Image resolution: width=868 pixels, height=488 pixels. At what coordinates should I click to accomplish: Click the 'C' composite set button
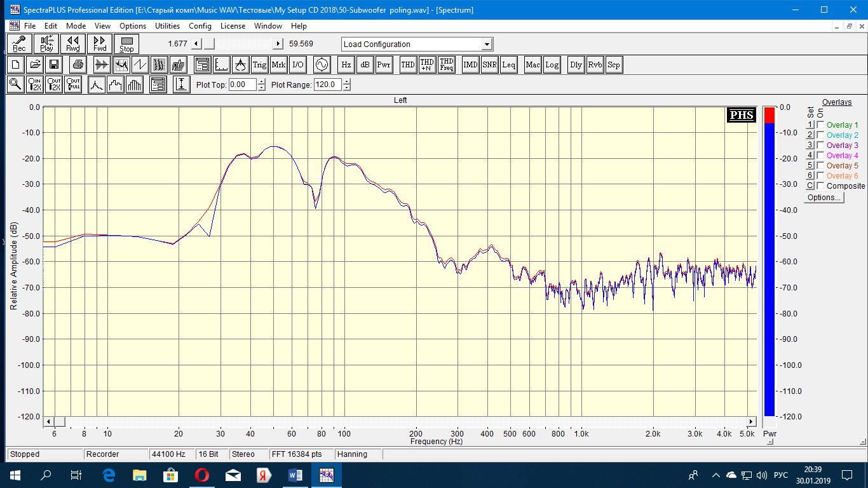pos(810,186)
